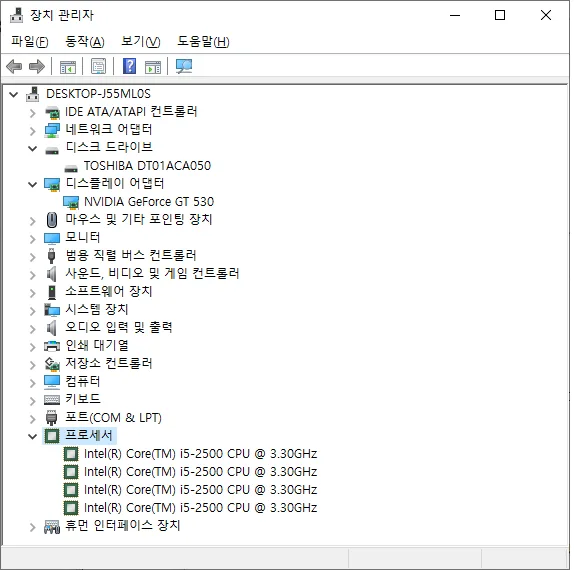Open the 파일(F) menu
The height and width of the screenshot is (570, 574).
click(30, 41)
